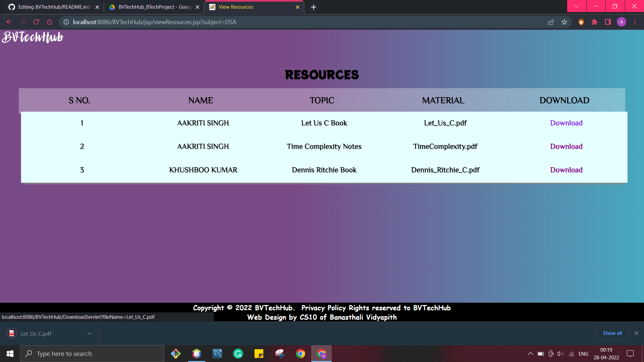This screenshot has height=362, width=644.
Task: Expand the Let_Us_C.pdf download options chevron
Action: 89,334
